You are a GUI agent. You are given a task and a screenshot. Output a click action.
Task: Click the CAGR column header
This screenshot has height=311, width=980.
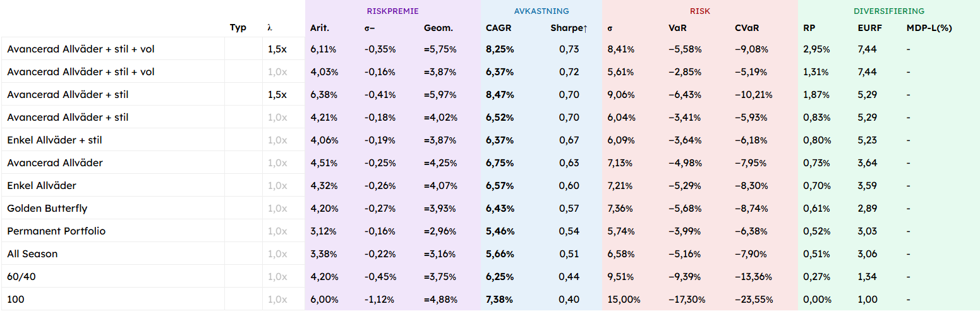point(498,28)
